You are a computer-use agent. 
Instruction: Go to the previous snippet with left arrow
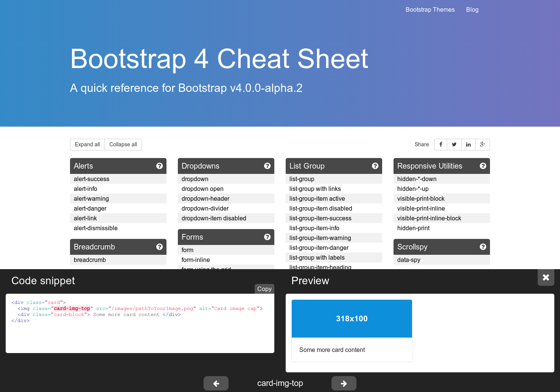coord(216,383)
